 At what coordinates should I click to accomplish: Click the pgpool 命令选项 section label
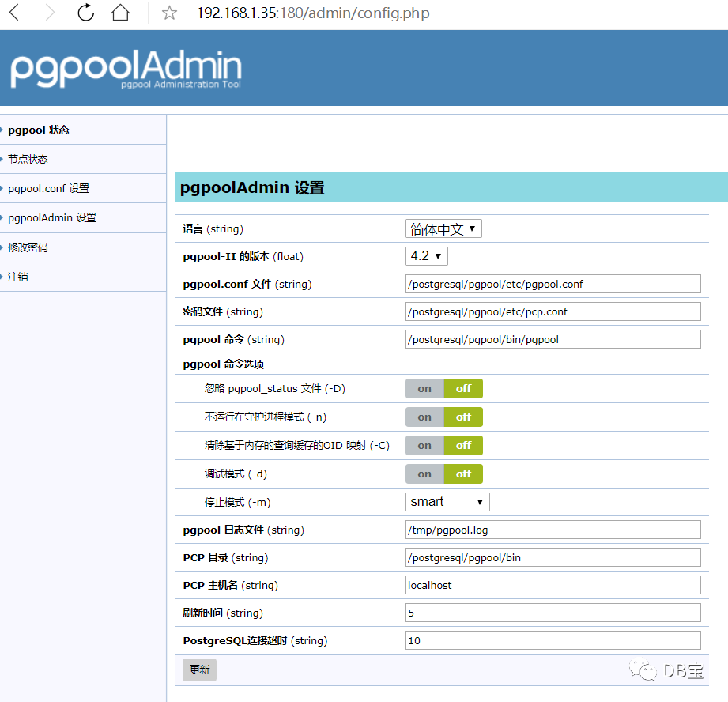pyautogui.click(x=224, y=364)
